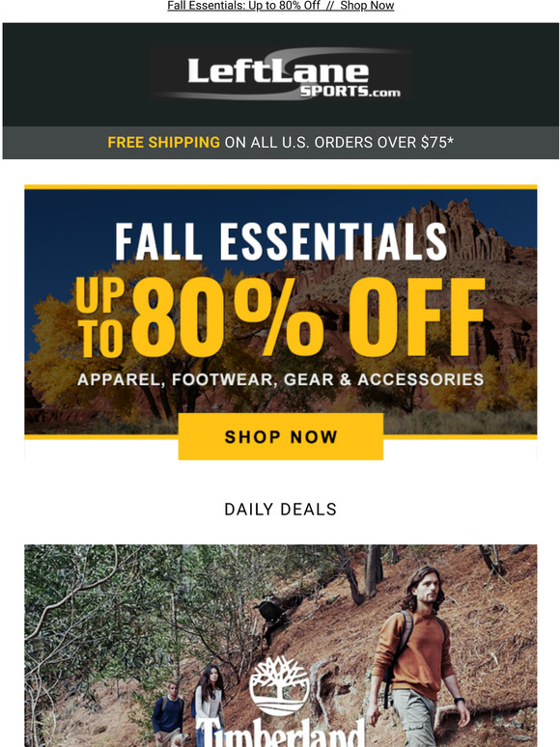Screen dimensions: 560x747
Task: Click the man in orange sweater
Action: (418, 656)
